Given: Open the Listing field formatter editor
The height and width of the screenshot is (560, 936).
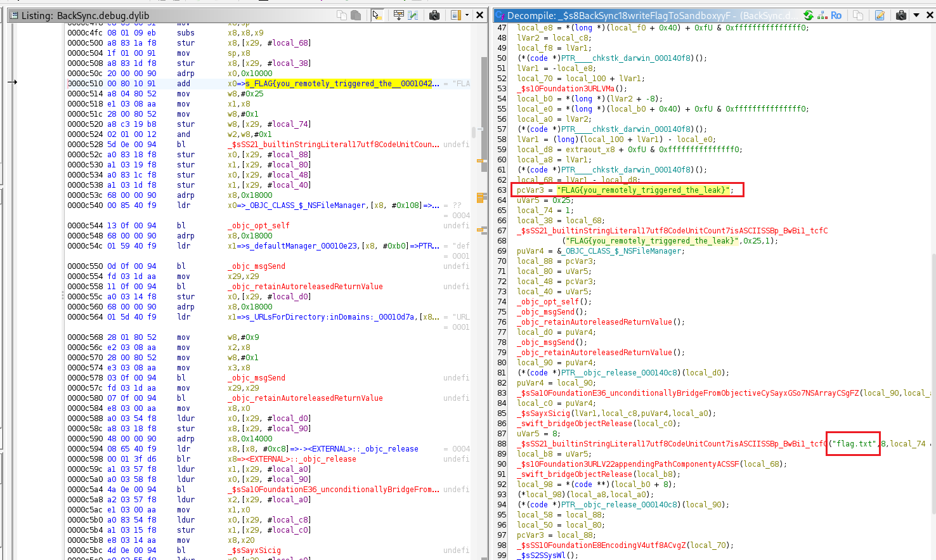Looking at the screenshot, I should [x=399, y=15].
